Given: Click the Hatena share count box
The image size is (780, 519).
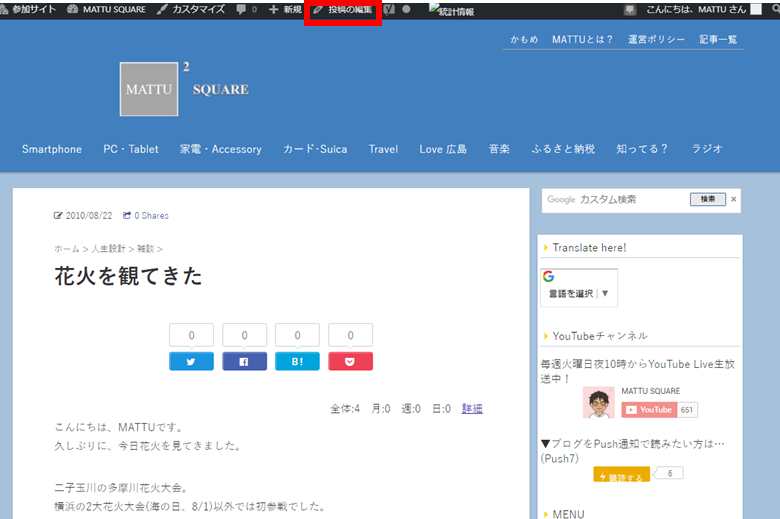Looking at the screenshot, I should [x=297, y=335].
